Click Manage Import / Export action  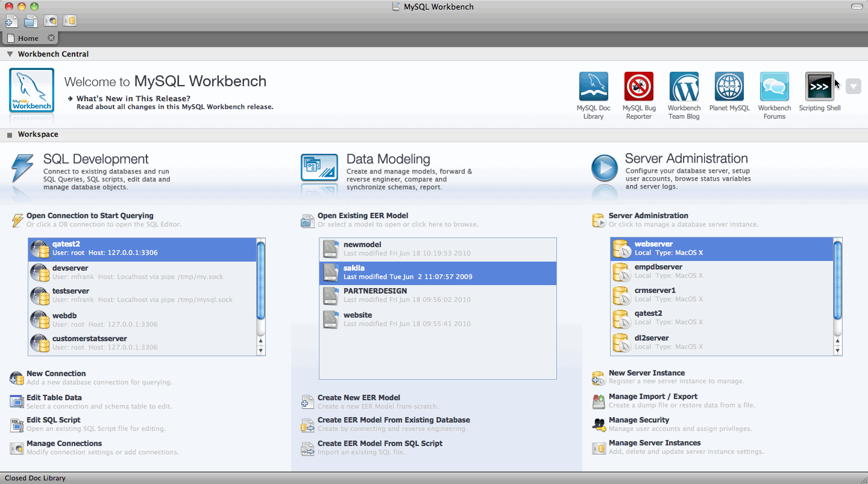tap(653, 397)
